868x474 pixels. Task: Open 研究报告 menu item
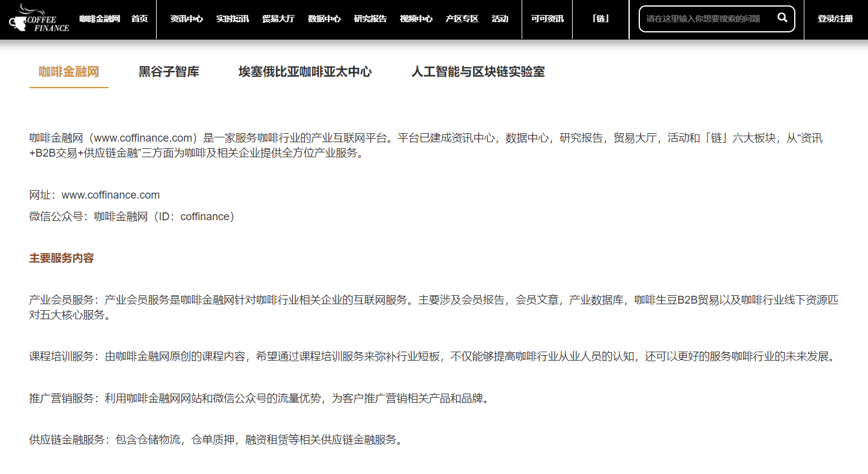(370, 19)
